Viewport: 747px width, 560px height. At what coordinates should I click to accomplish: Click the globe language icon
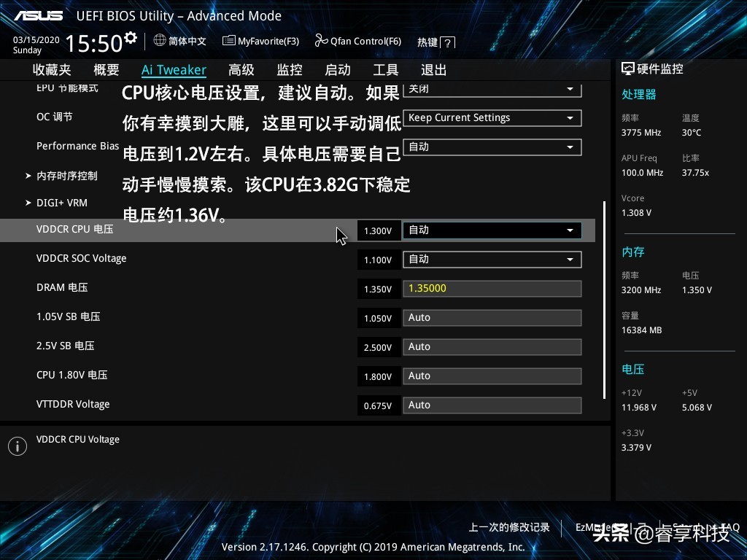[x=160, y=41]
